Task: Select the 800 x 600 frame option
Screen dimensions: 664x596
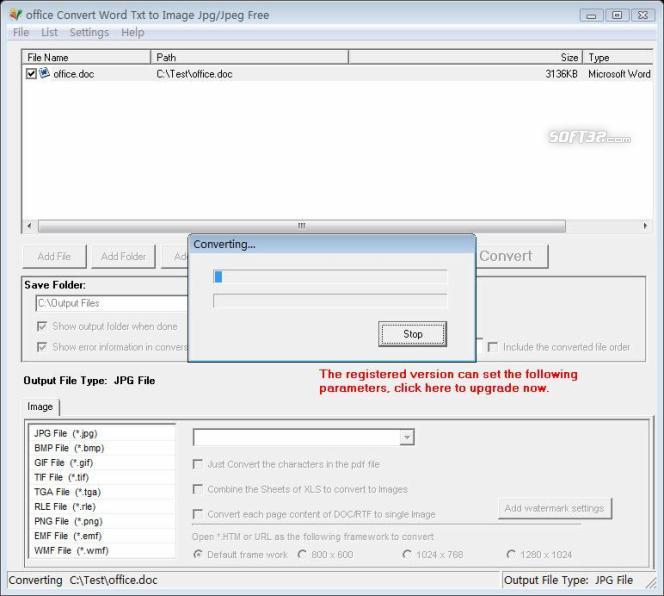Action: pyautogui.click(x=302, y=554)
